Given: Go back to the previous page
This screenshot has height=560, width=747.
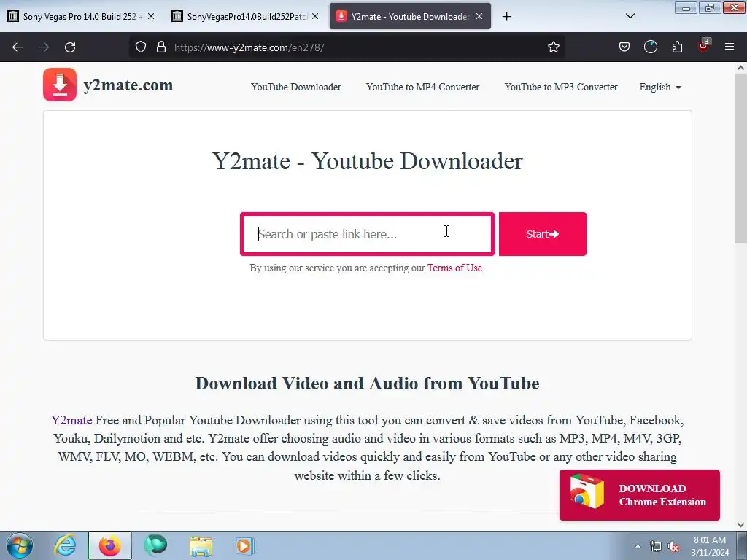Looking at the screenshot, I should (x=18, y=47).
